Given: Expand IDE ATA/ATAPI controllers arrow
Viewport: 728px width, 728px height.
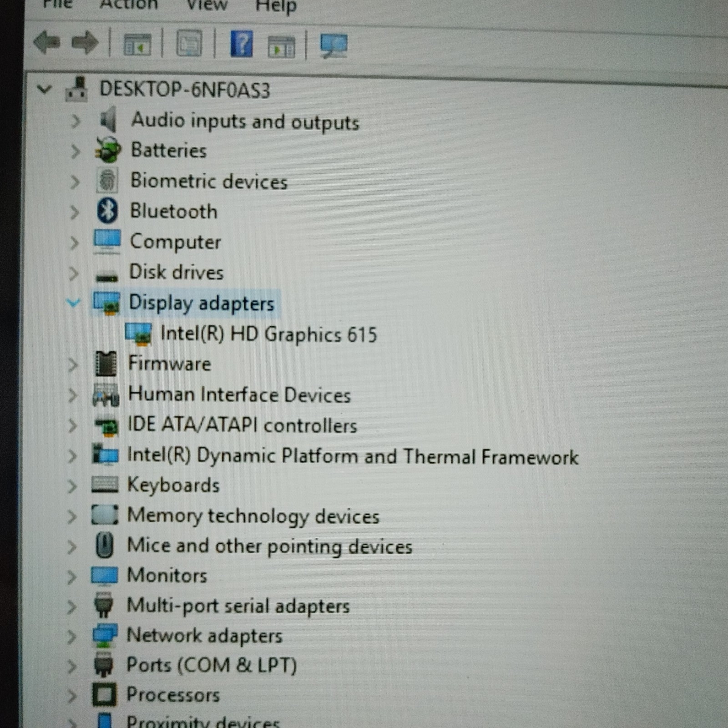Looking at the screenshot, I should 72,425.
